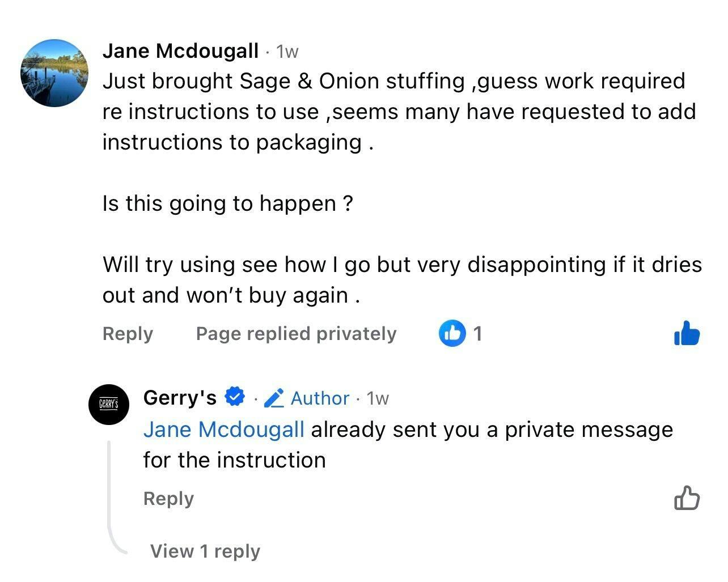Open timestamp of Gerry's reply
This screenshot has height=582, width=728.
pyautogui.click(x=378, y=398)
